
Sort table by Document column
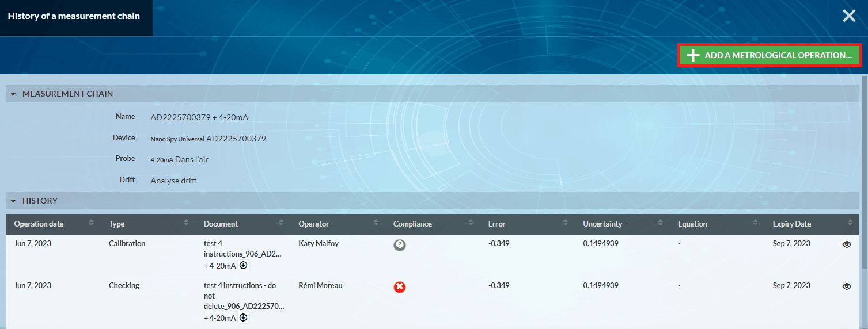(281, 224)
